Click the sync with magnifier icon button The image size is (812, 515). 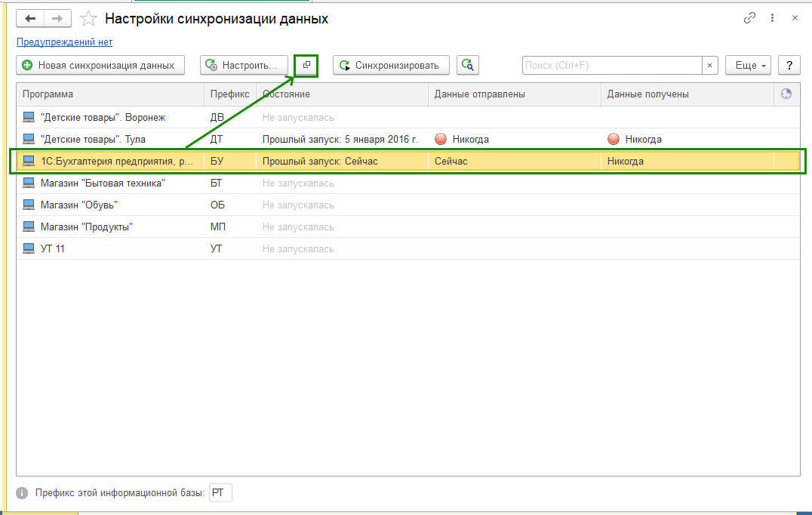[x=468, y=65]
